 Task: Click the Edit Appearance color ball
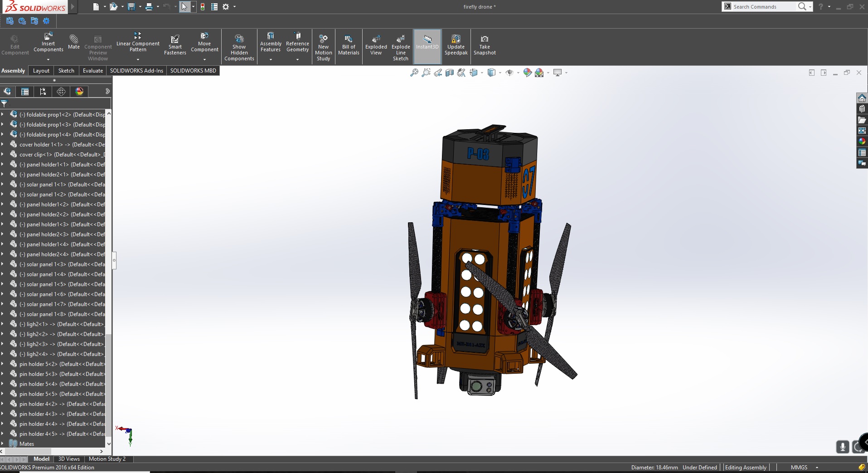coord(527,73)
